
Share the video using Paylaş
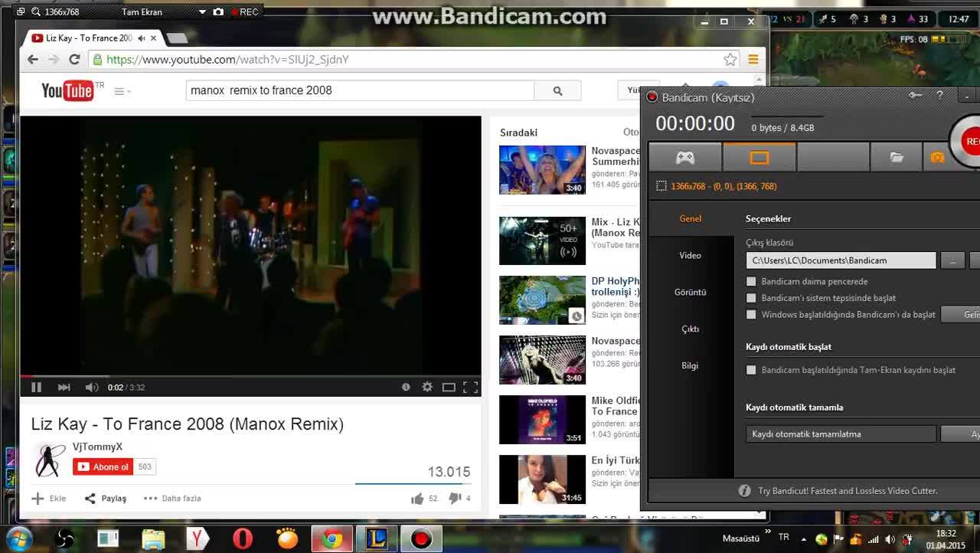click(x=106, y=499)
